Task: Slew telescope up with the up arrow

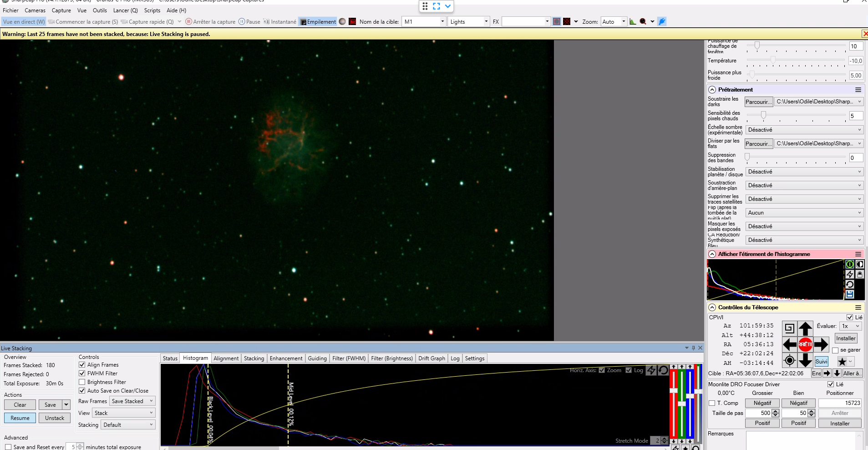Action: 805,328
